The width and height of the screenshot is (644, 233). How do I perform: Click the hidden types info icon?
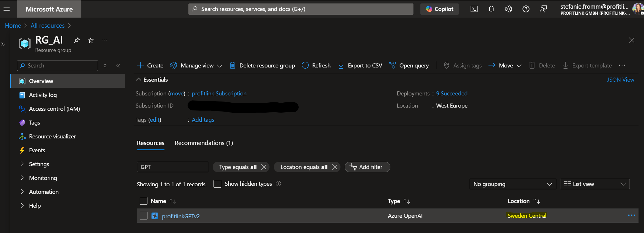(x=278, y=184)
